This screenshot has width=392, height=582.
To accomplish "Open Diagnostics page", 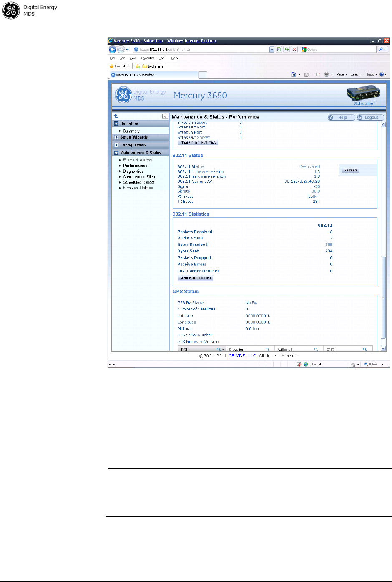I will coord(133,171).
